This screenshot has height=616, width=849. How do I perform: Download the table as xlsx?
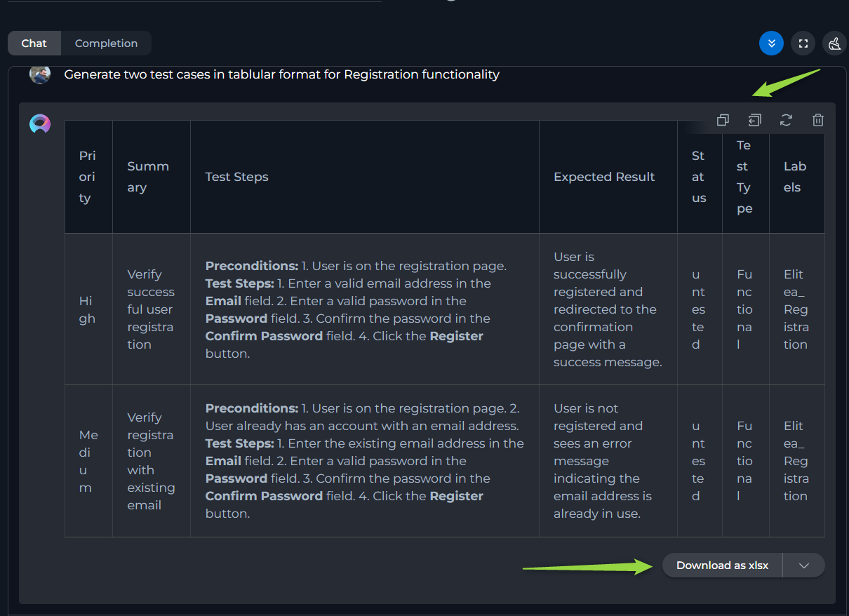722,565
